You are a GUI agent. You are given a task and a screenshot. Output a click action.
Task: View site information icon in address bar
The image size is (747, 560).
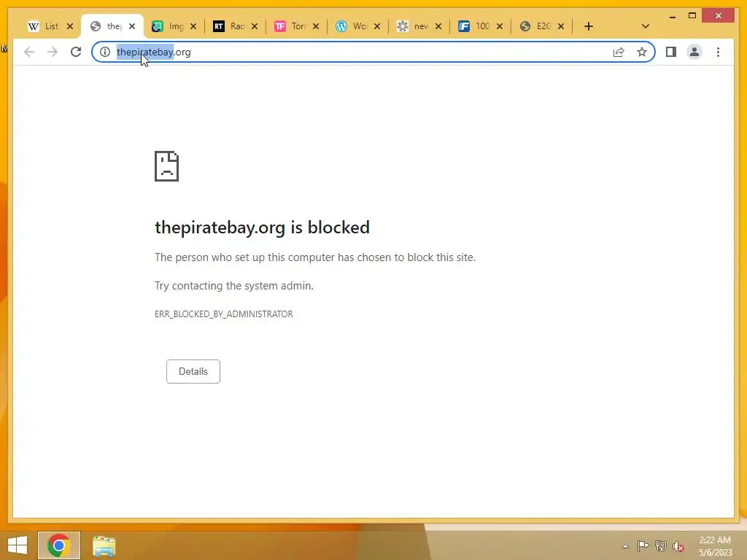pos(105,52)
